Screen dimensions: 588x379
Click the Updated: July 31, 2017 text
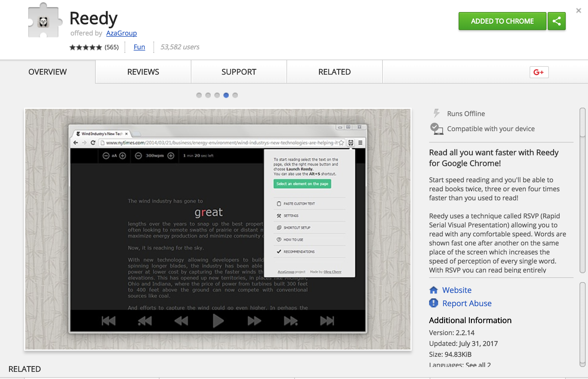point(463,344)
